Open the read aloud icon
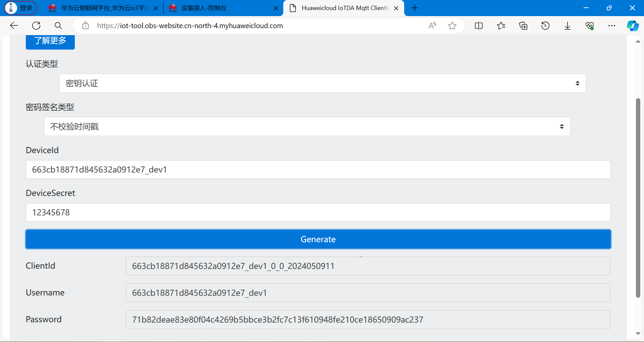 (432, 25)
